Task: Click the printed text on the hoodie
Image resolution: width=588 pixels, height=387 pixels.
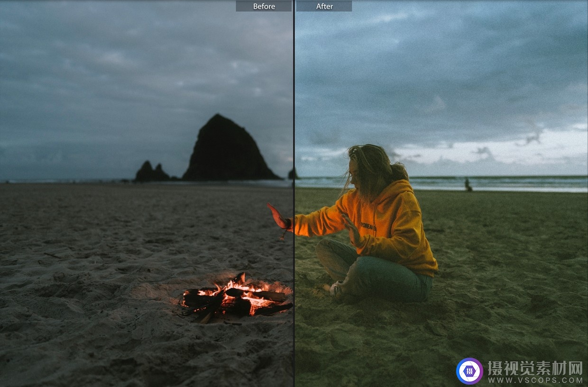Action: coord(368,226)
